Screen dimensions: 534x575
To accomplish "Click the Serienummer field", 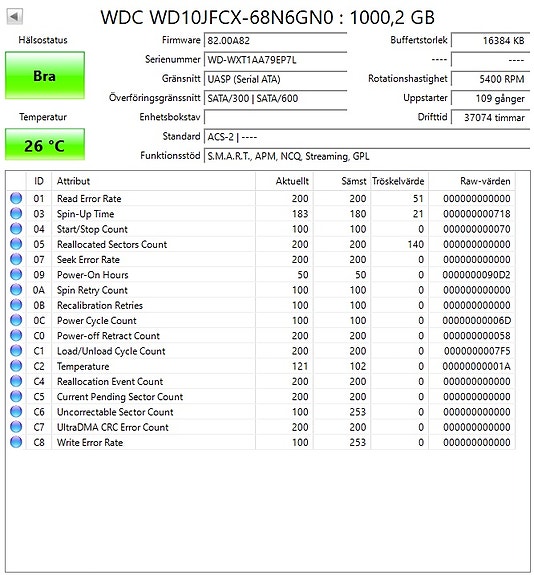I will click(275, 60).
